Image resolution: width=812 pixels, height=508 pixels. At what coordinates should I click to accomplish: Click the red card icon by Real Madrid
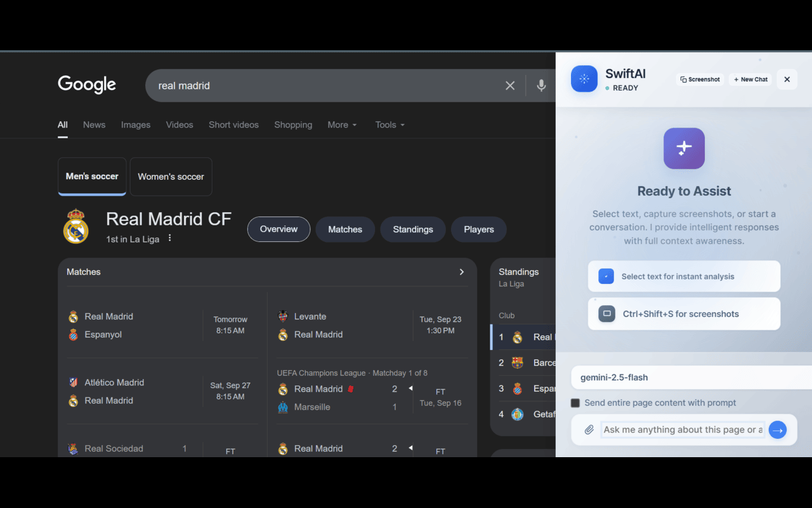[x=351, y=389]
